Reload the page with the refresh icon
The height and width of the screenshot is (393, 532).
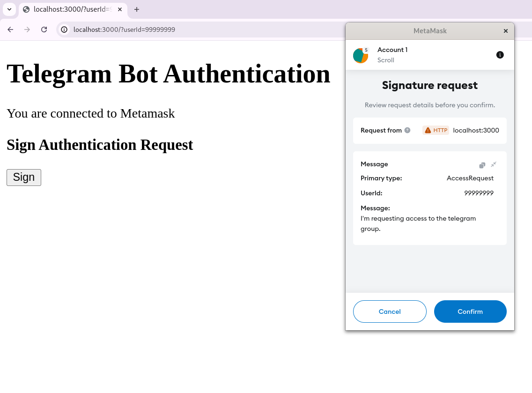44,30
